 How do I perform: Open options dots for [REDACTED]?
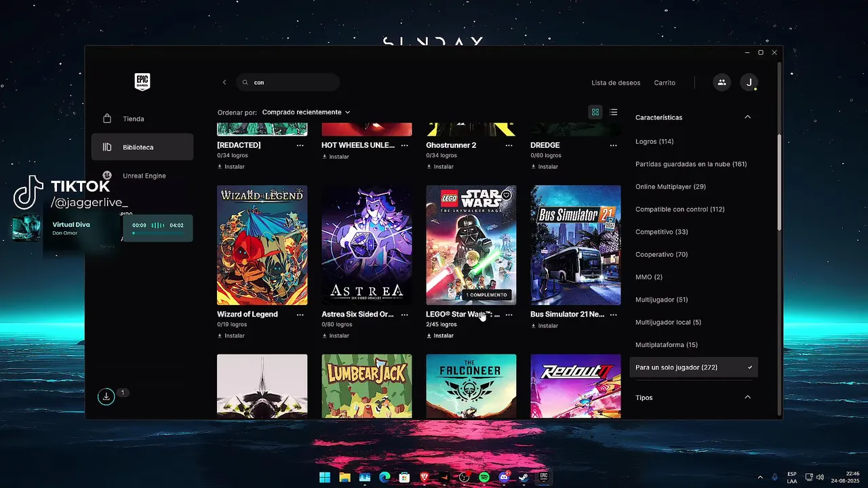pyautogui.click(x=300, y=145)
